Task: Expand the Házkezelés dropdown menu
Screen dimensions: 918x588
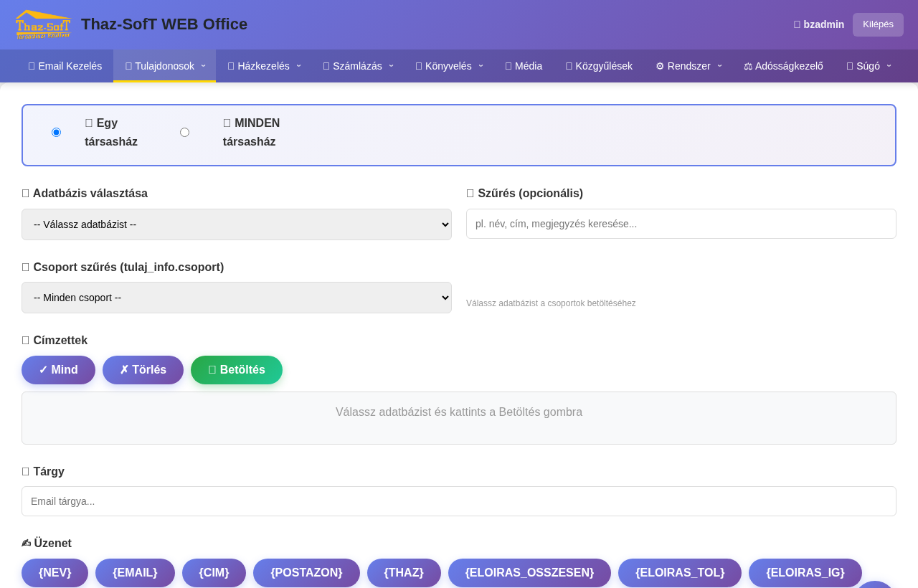Action: (x=264, y=66)
